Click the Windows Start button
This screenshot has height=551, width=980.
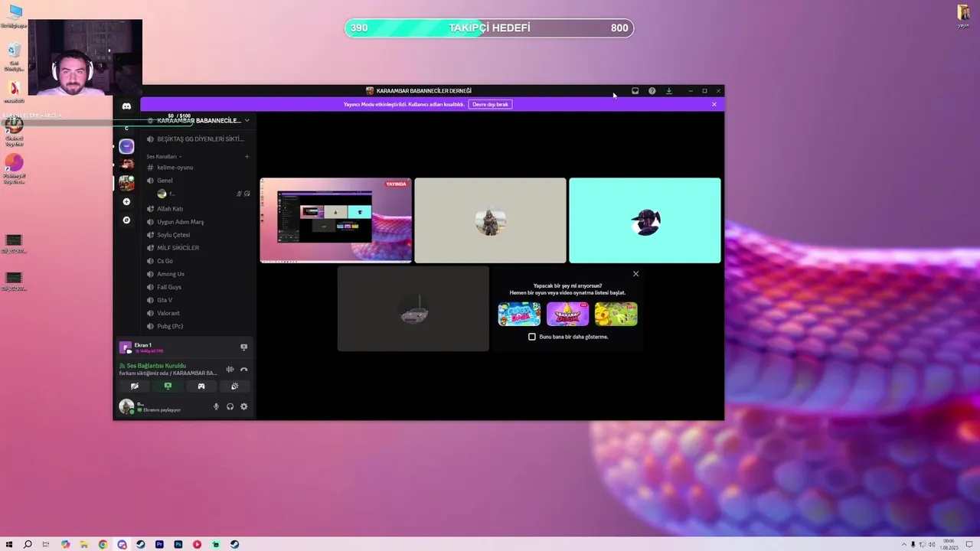tap(9, 545)
